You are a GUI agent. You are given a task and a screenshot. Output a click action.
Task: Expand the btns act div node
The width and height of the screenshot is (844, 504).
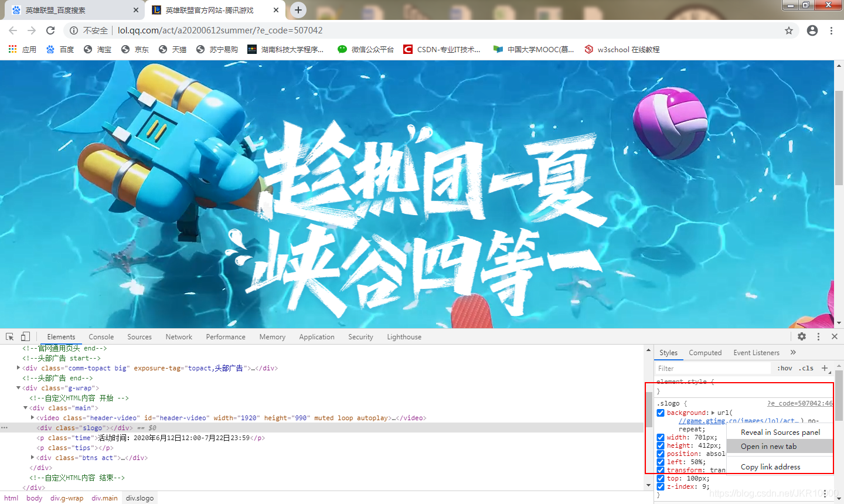32,458
